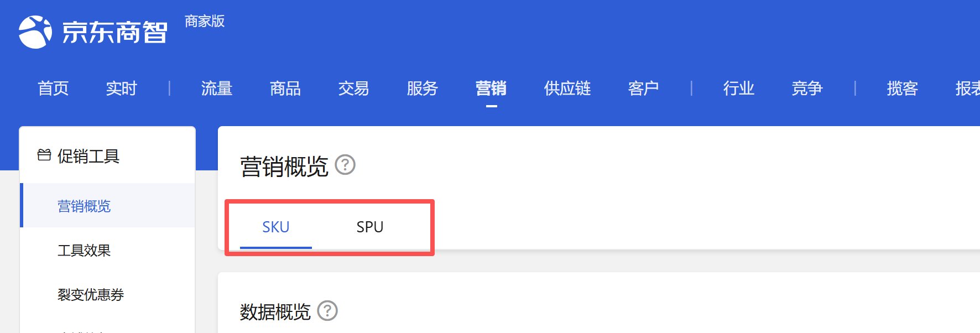Image resolution: width=980 pixels, height=333 pixels.
Task: Go to the 实时 menu item
Action: click(122, 89)
